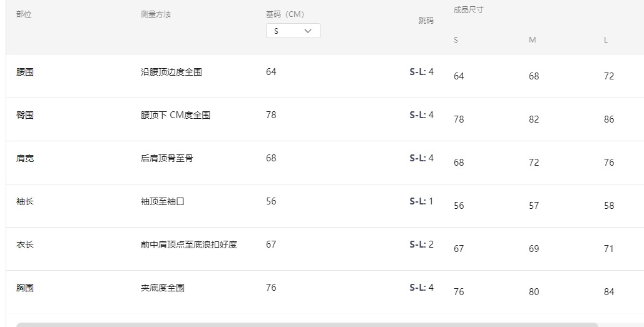Click the 成品尺寸 header label

coord(468,10)
